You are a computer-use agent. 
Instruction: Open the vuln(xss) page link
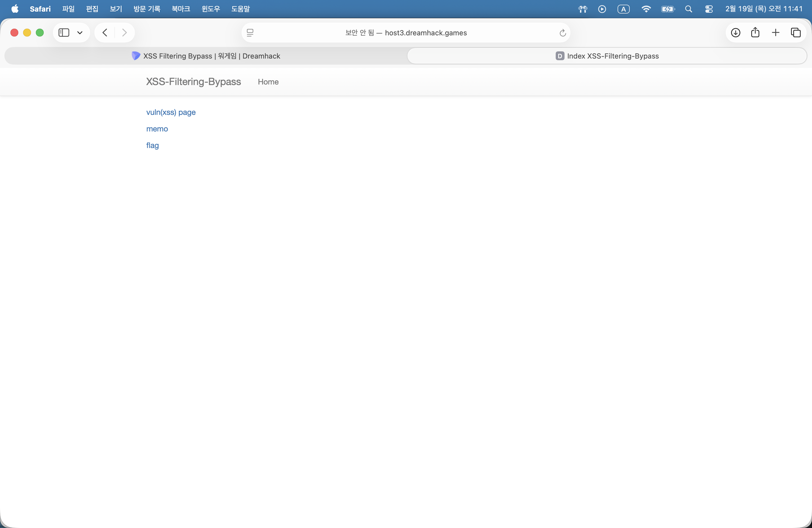(x=171, y=112)
